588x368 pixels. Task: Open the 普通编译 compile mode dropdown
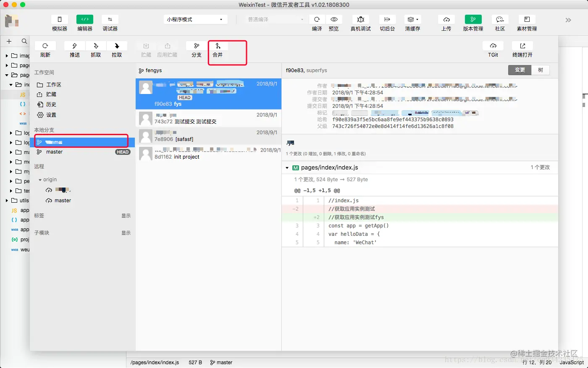pos(275,19)
